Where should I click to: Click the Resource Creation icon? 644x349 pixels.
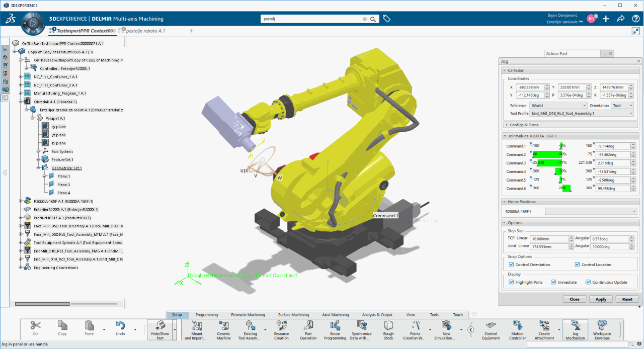pyautogui.click(x=281, y=326)
